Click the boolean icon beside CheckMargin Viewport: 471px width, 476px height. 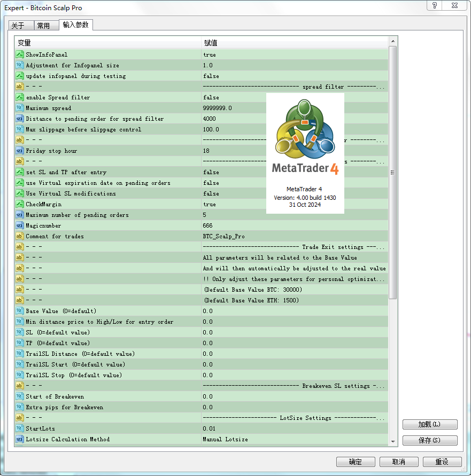[20, 204]
